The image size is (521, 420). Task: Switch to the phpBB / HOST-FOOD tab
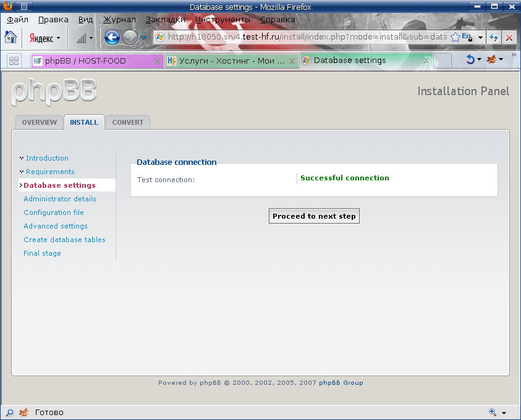click(91, 61)
